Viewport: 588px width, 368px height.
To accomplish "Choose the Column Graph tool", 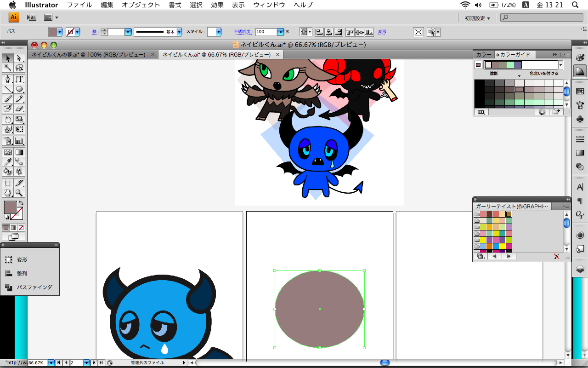I will [19, 141].
